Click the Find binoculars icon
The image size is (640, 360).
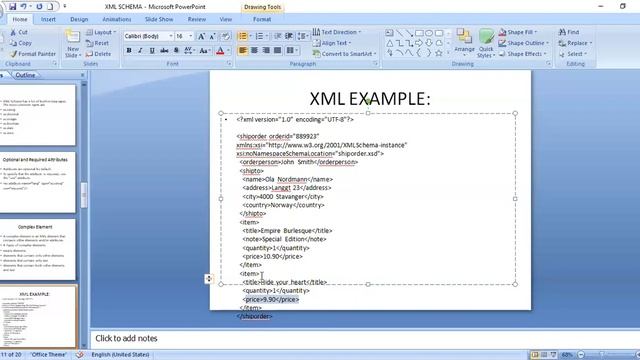562,32
